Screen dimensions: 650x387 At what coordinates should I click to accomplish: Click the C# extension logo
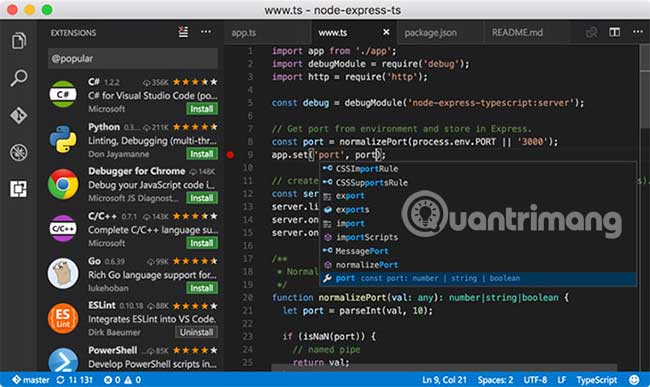[x=63, y=94]
